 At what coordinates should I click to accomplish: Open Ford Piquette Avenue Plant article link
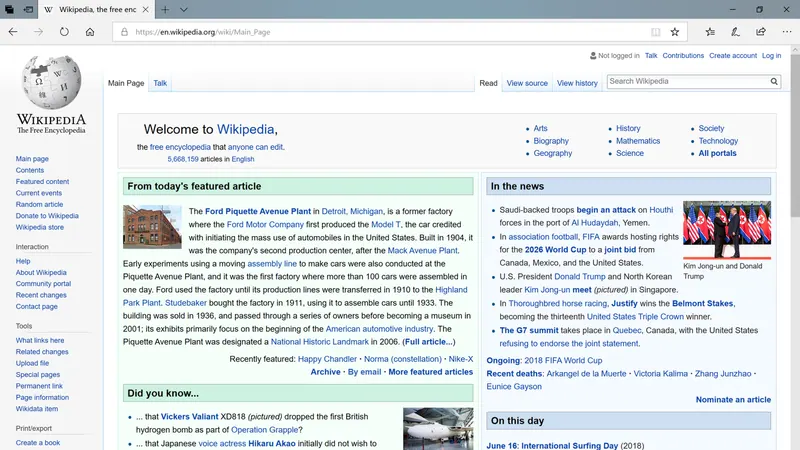point(258,211)
